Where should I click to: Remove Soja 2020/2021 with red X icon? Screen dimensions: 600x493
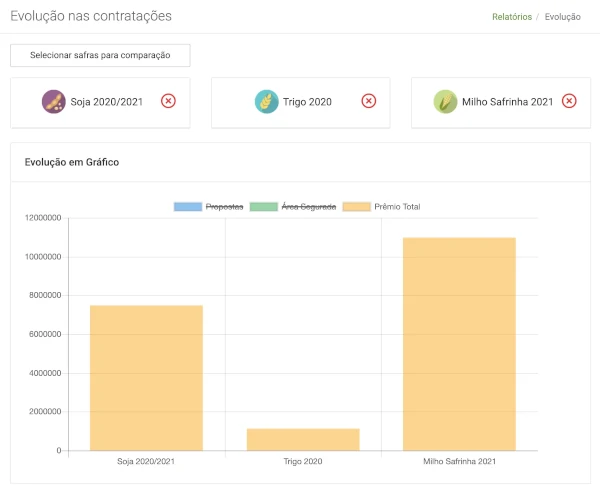point(168,101)
